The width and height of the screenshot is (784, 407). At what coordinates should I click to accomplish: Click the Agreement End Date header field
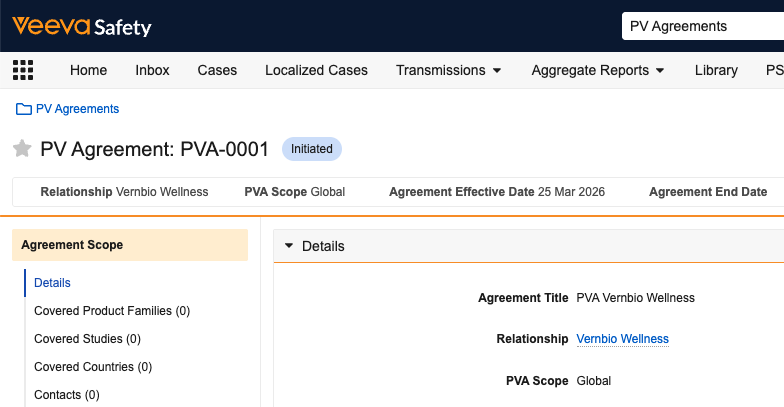[x=708, y=192]
